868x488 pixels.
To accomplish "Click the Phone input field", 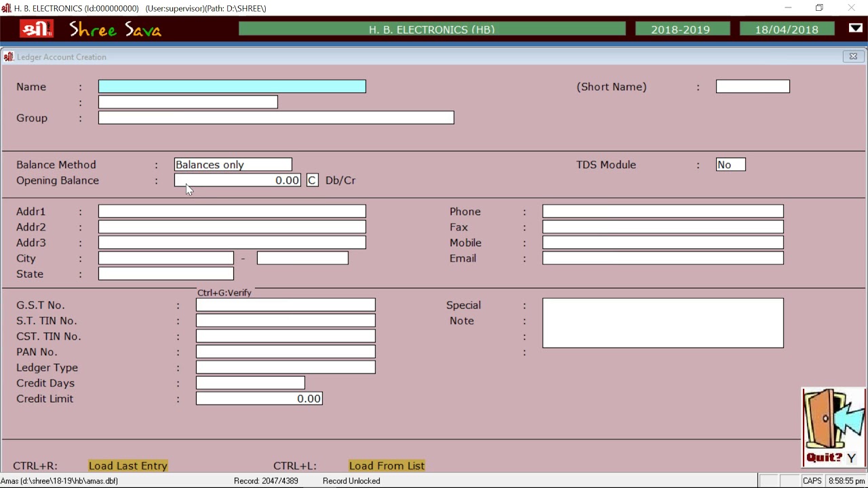I will pyautogui.click(x=663, y=211).
